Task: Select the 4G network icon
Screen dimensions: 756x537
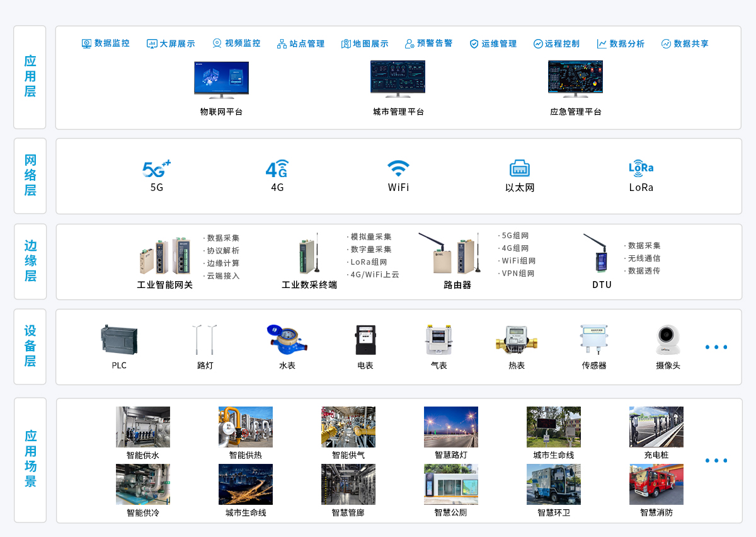Action: coord(277,169)
